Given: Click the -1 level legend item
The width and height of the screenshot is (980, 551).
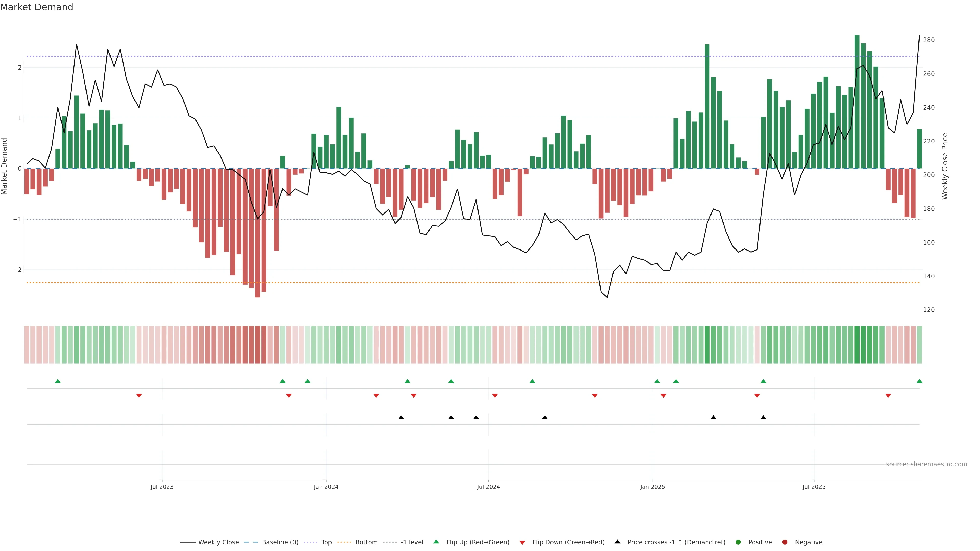Looking at the screenshot, I should 412,542.
